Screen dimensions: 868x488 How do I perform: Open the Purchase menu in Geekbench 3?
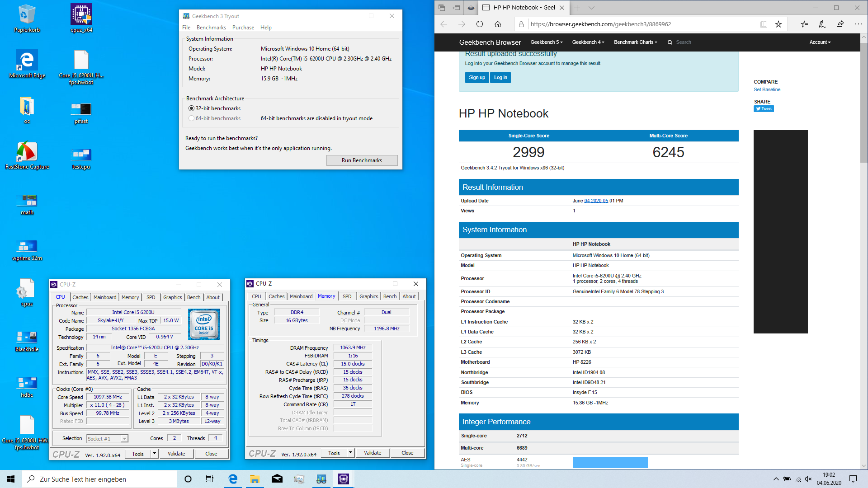243,28
